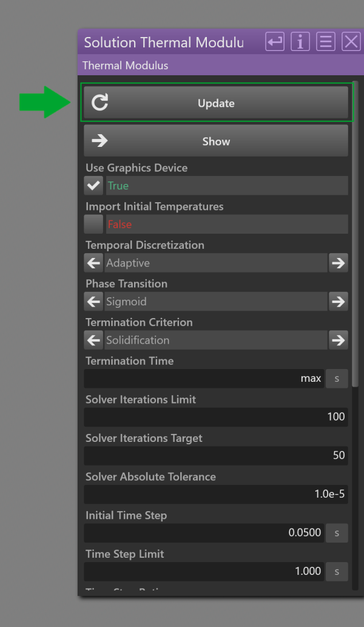
Task: Click the green True value field
Action: click(227, 186)
